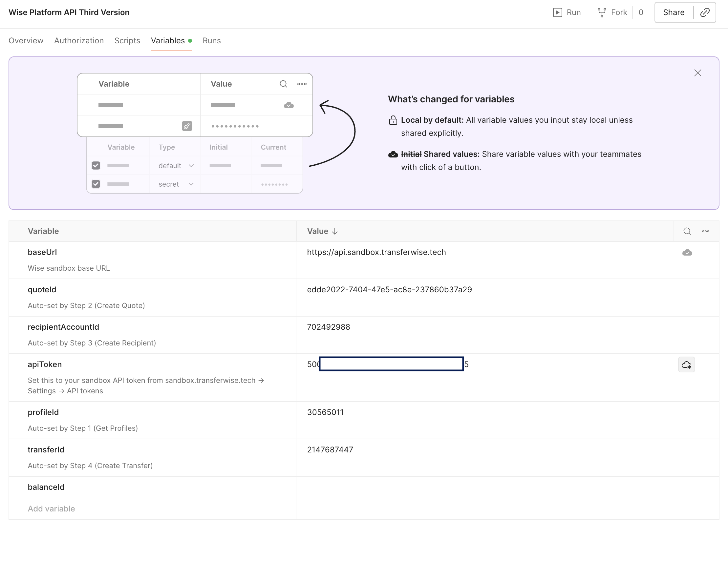The image size is (728, 561).
Task: Edit description Auto-set by Step 2 (Create Quote)
Action: point(86,305)
